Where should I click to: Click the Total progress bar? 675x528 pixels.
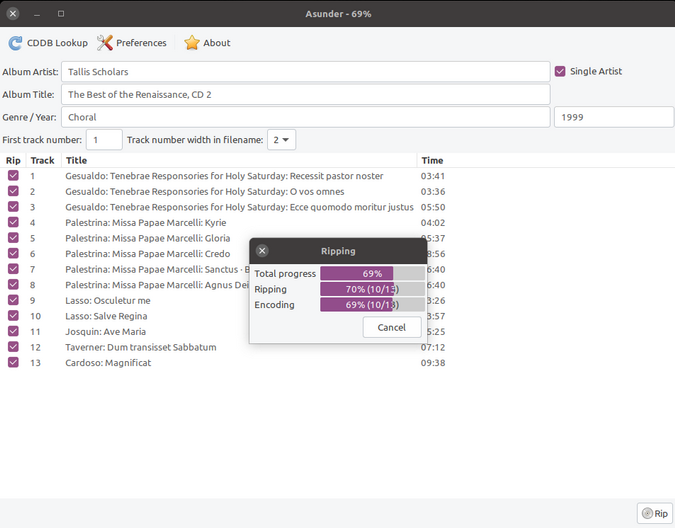click(372, 273)
